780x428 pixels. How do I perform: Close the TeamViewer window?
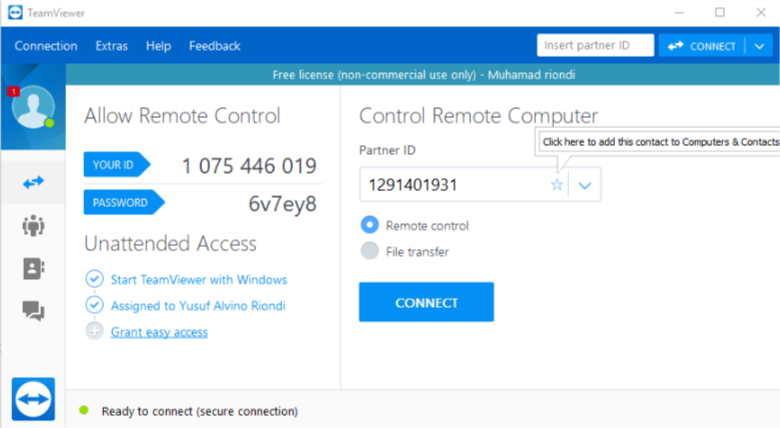click(x=761, y=12)
